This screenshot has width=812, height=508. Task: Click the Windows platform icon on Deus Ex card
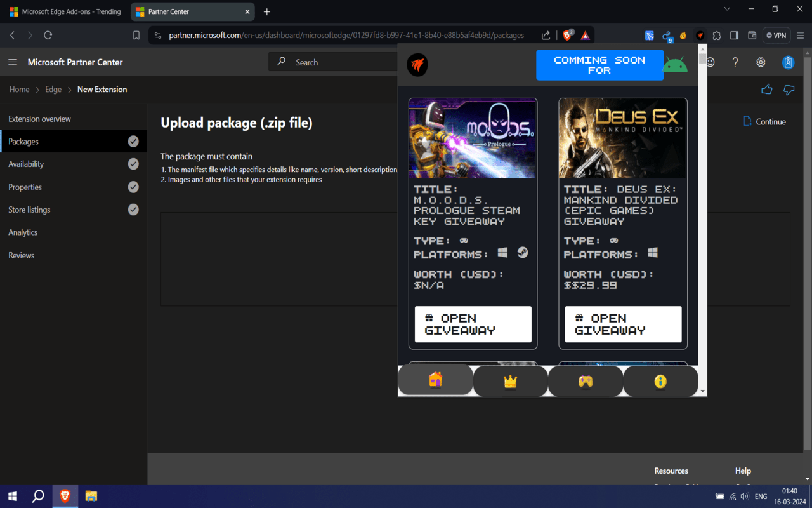click(x=653, y=253)
